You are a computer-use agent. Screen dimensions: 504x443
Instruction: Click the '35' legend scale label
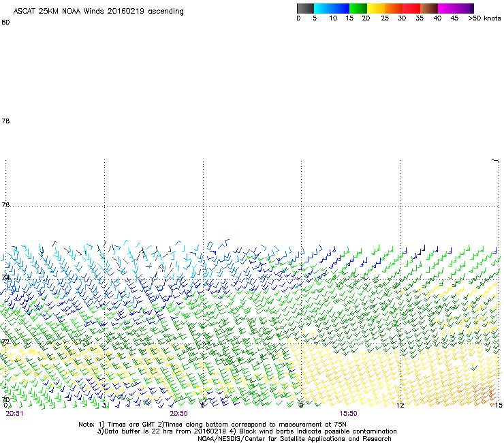tap(420, 18)
